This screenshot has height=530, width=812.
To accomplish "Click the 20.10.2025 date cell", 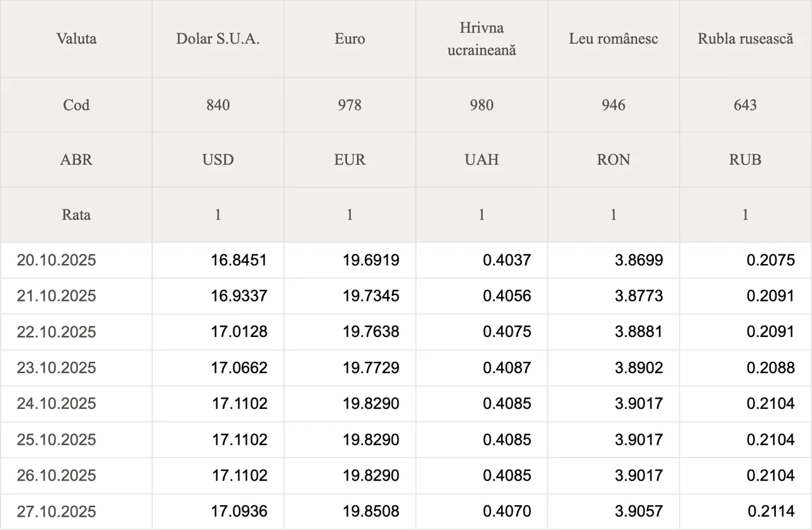I will pyautogui.click(x=56, y=260).
